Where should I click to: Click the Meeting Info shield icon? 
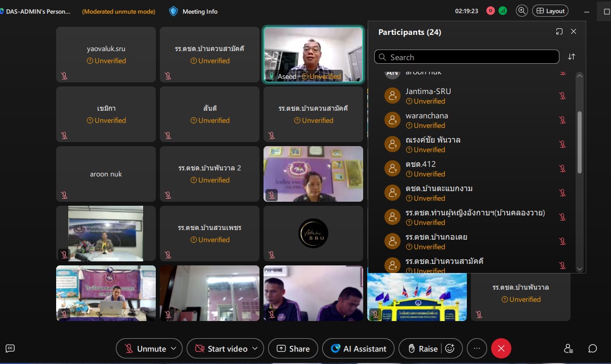click(173, 11)
